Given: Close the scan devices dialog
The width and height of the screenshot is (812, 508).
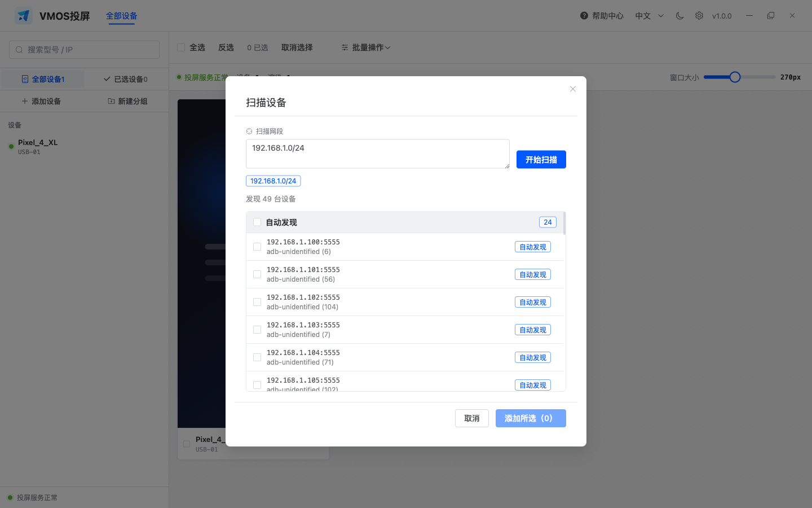Looking at the screenshot, I should point(573,89).
